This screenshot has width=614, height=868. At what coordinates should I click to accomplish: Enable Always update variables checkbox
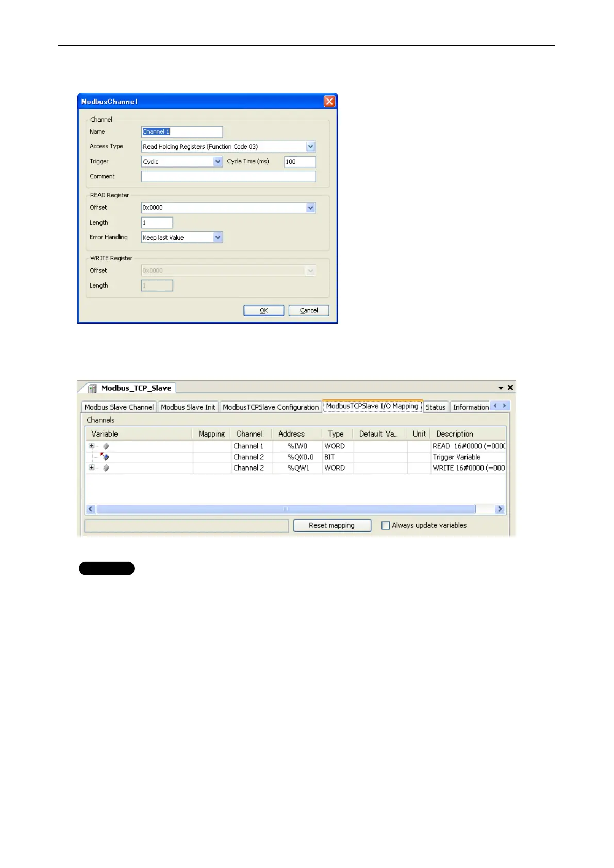[386, 525]
